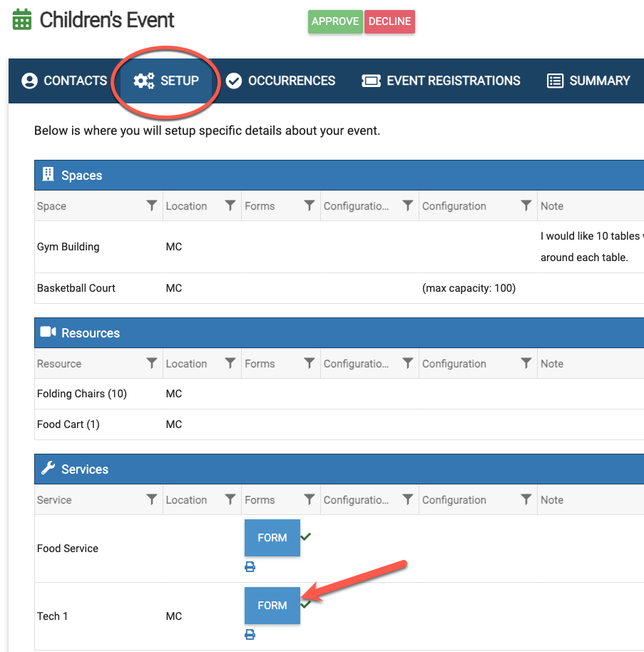Image resolution: width=644 pixels, height=652 pixels.
Task: Open filter for Resources Forms column
Action: [x=309, y=363]
